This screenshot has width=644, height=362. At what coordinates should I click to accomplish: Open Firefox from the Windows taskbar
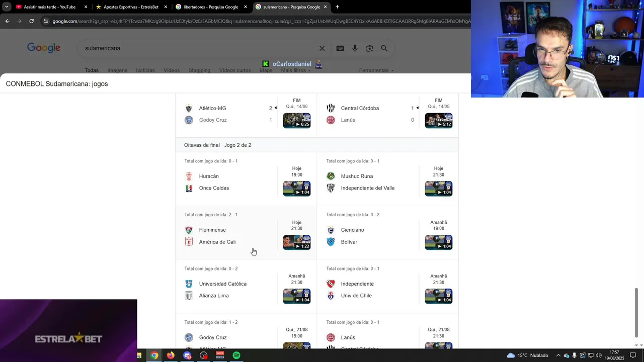pos(171,355)
